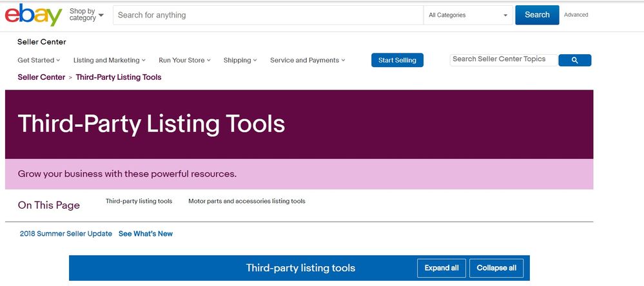The image size is (644, 286).
Task: Expand the Shipping menu
Action: (240, 61)
